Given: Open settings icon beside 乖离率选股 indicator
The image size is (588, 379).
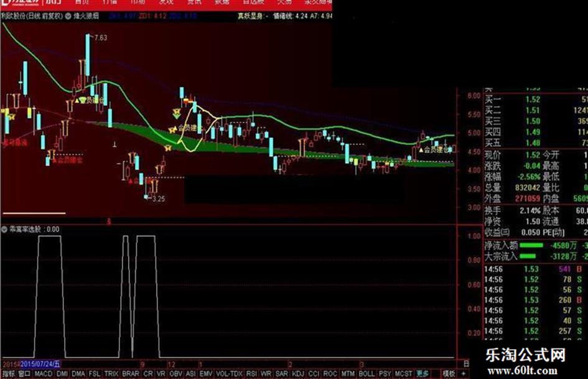Looking at the screenshot, I should click(x=4, y=229).
